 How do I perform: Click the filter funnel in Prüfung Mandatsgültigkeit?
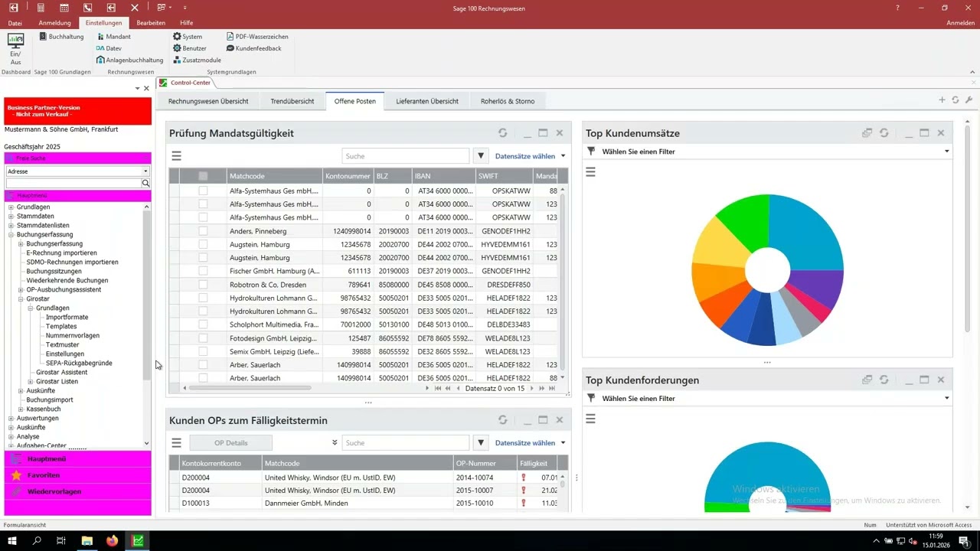tap(481, 156)
